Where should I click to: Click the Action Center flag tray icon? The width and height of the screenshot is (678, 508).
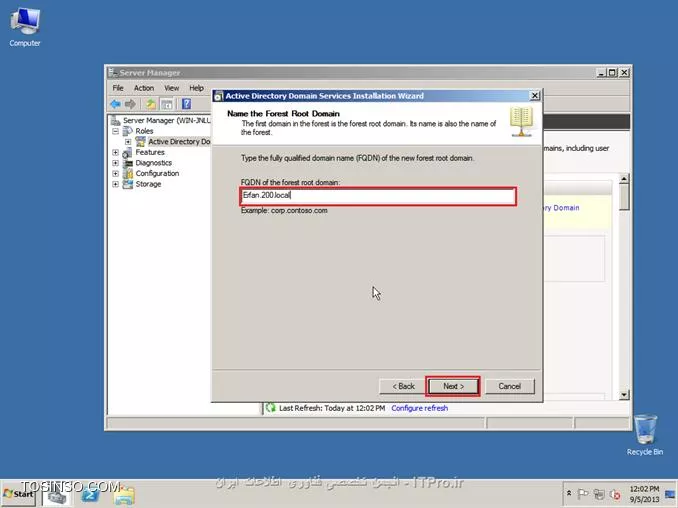(583, 494)
